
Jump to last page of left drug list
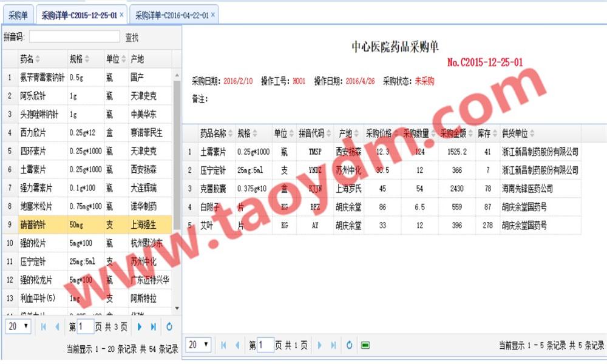[153, 326]
